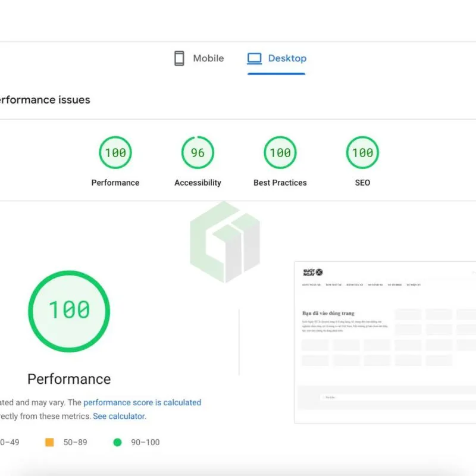Select the Desktop tab
Image resolution: width=476 pixels, height=476 pixels.
tap(276, 58)
